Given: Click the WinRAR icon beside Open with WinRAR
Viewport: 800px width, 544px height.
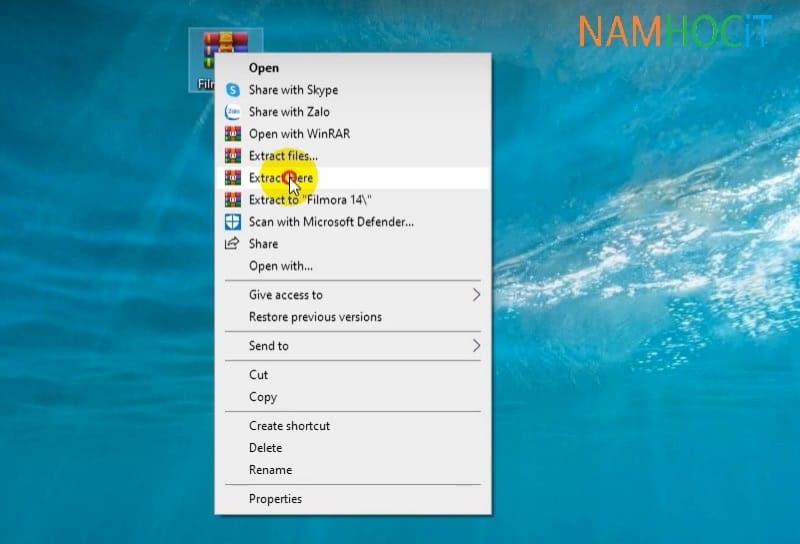Looking at the screenshot, I should click(233, 134).
